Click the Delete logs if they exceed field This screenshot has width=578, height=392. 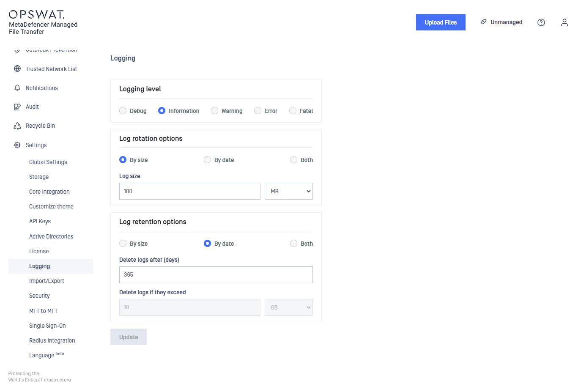click(x=190, y=307)
